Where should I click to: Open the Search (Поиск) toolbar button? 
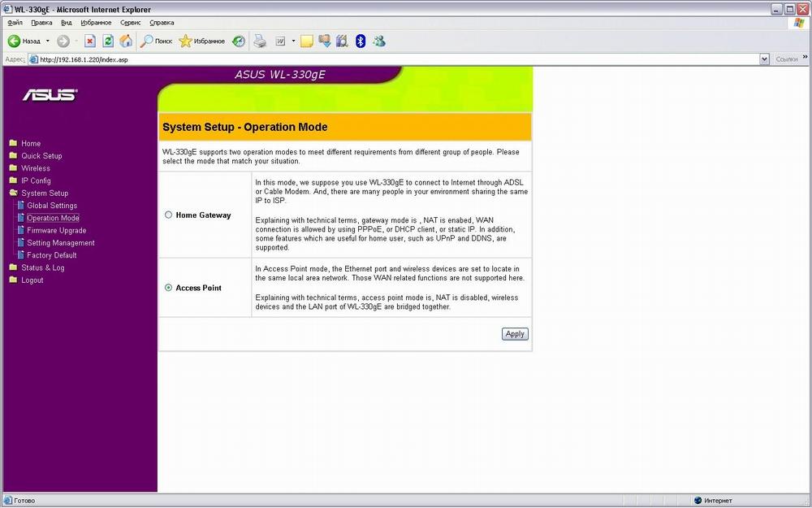(156, 41)
